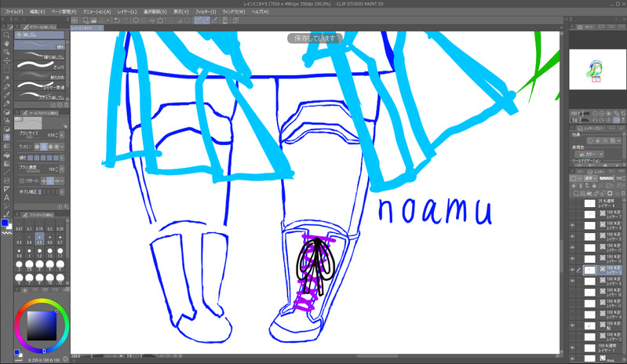Viewport: 627px width, 364px height.
Task: Click the ブラシサイズ 0.50 value field
Action: pos(53,135)
